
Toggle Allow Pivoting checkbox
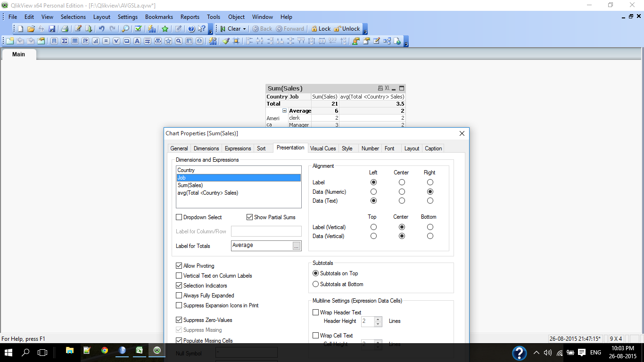click(179, 266)
